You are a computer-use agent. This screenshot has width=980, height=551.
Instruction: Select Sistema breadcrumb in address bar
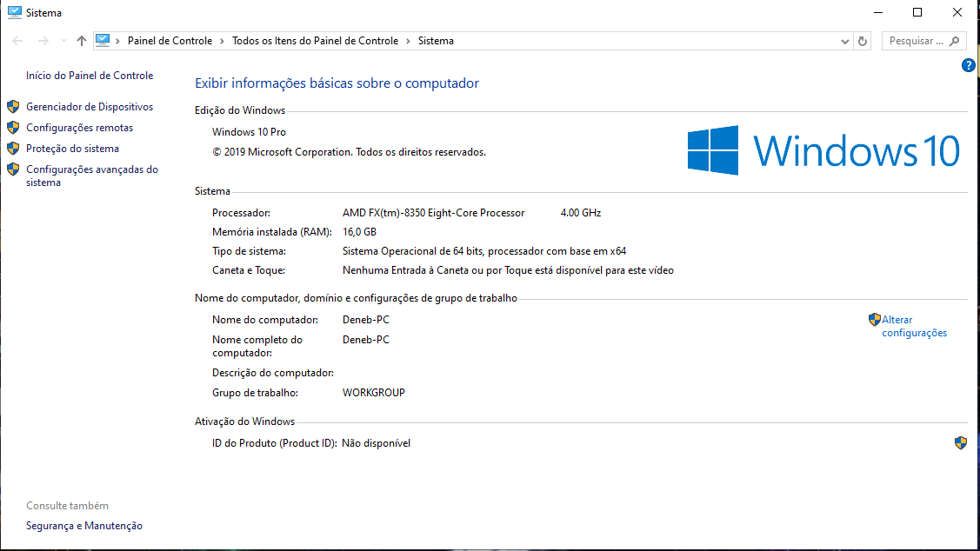pyautogui.click(x=436, y=41)
